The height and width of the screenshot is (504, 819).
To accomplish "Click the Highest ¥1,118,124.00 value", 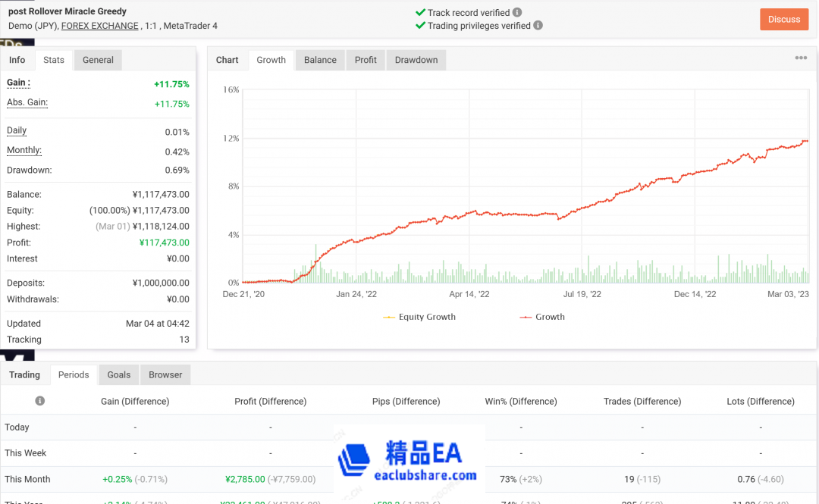I will 161,226.
